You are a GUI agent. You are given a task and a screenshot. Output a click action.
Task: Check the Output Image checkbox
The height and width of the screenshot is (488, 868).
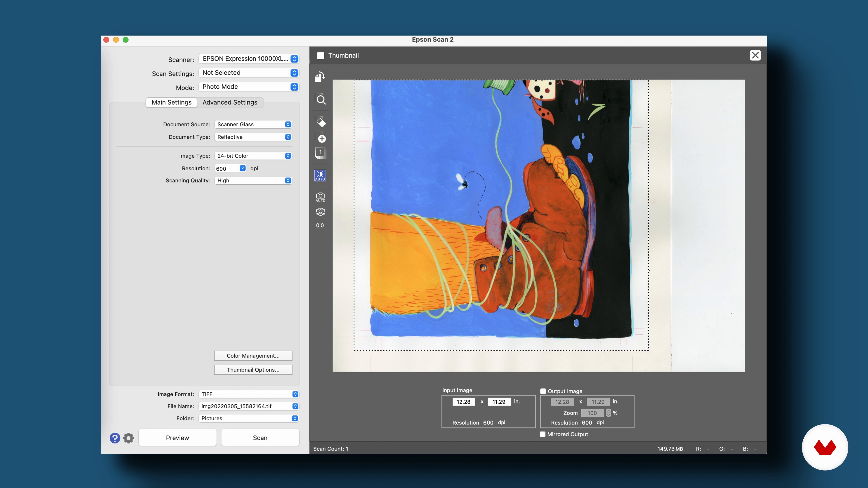(x=543, y=391)
